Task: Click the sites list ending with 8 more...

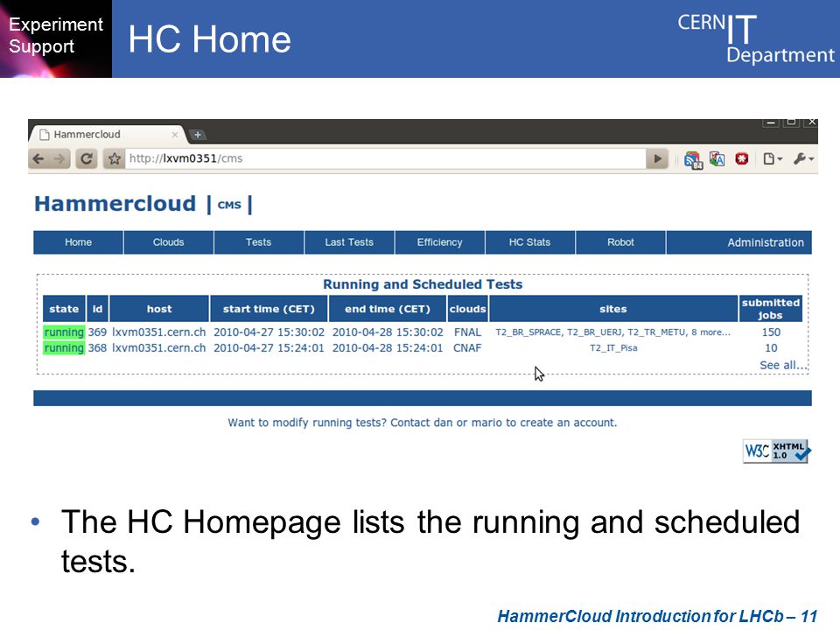Action: tap(612, 332)
